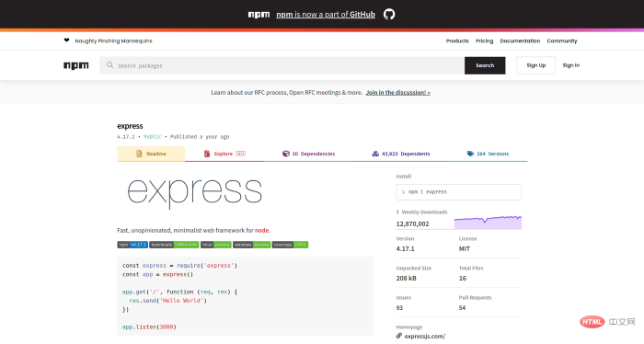The width and height of the screenshot is (644, 344).
Task: Click the npm logo in top banner
Action: (259, 15)
